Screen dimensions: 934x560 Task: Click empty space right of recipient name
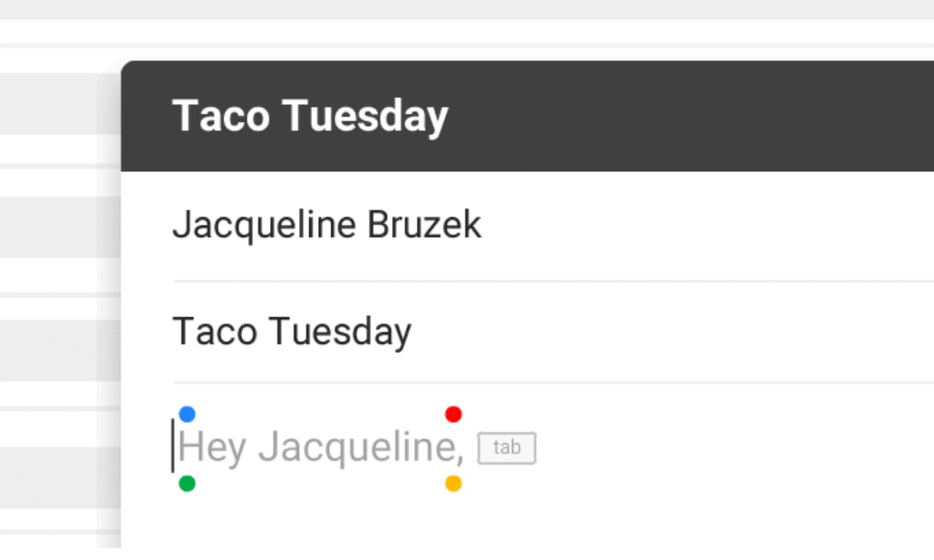pos(700,225)
